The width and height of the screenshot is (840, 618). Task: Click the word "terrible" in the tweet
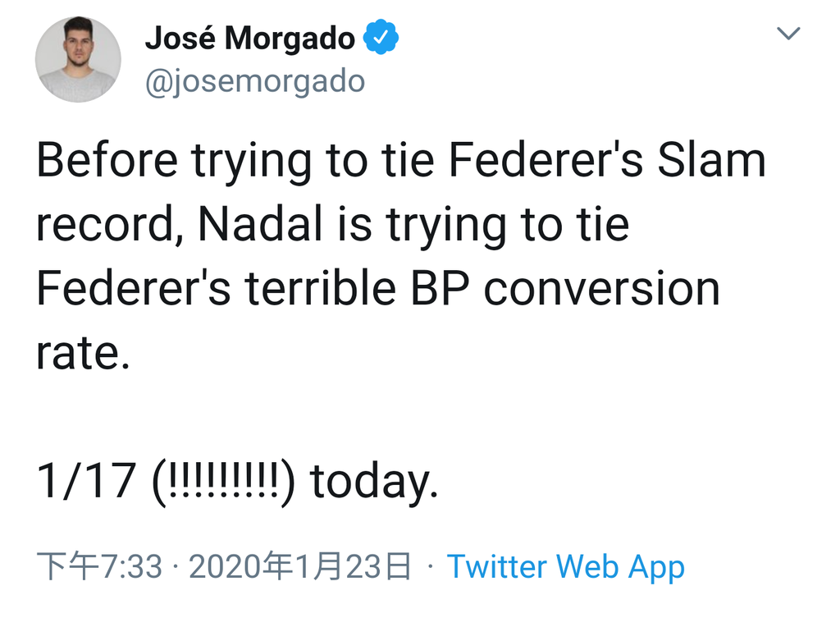tap(321, 288)
